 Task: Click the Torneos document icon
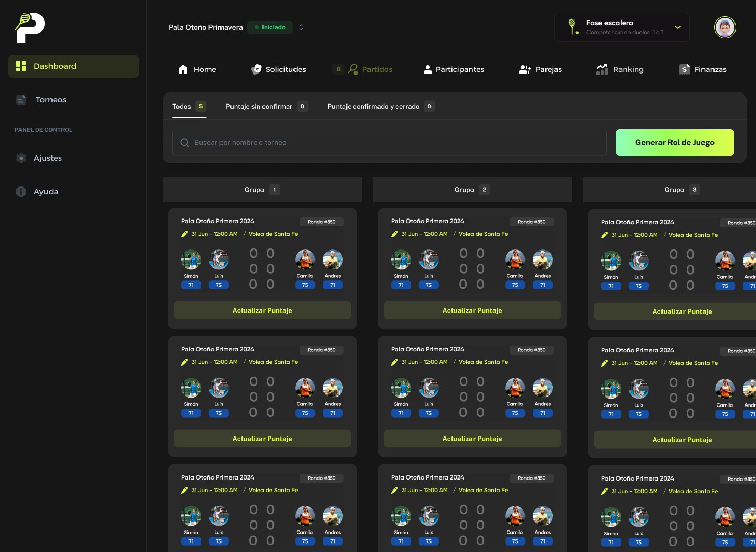click(21, 100)
